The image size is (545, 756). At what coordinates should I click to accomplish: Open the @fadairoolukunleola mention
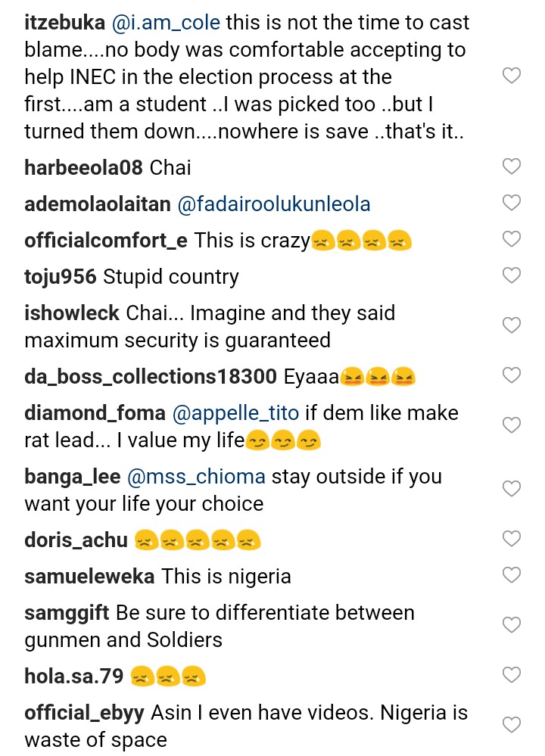[x=274, y=204]
